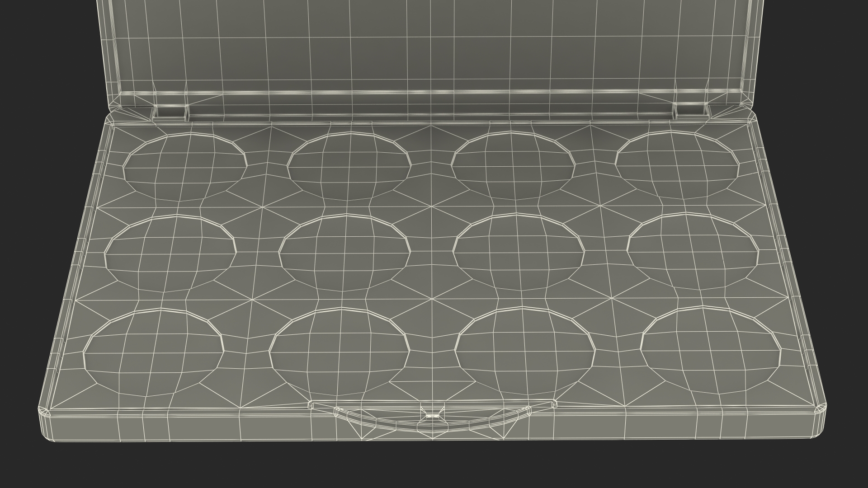The width and height of the screenshot is (868, 488).
Task: Click the top row third circular well
Action: 513,165
